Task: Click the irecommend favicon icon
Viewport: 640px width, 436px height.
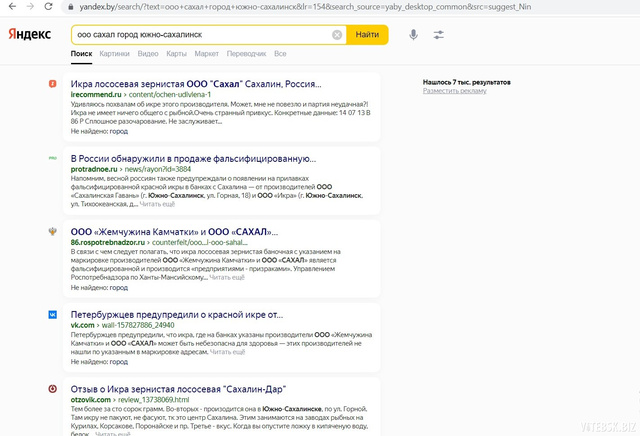Action: point(53,84)
